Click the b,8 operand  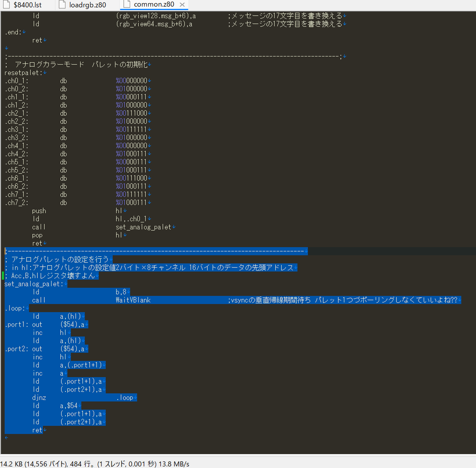tap(121, 292)
